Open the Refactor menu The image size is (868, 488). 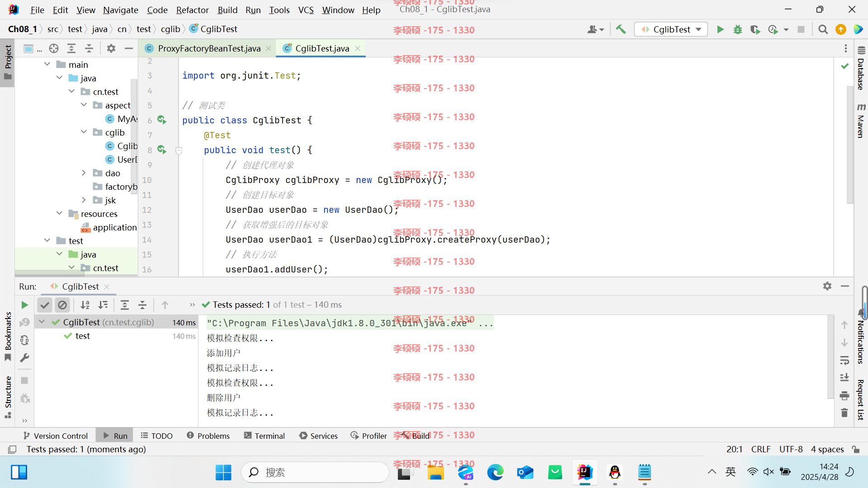[x=192, y=10]
